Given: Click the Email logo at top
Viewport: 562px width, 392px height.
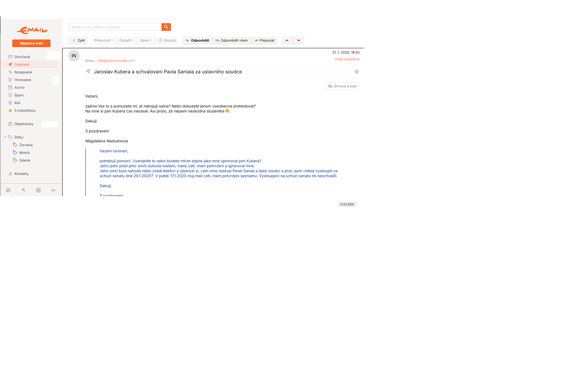Looking at the screenshot, I should click(32, 30).
